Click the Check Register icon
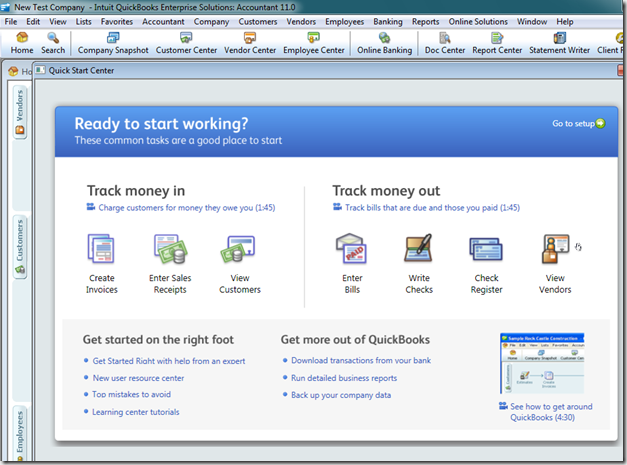Screen dimensions: 627x465 tap(486, 249)
